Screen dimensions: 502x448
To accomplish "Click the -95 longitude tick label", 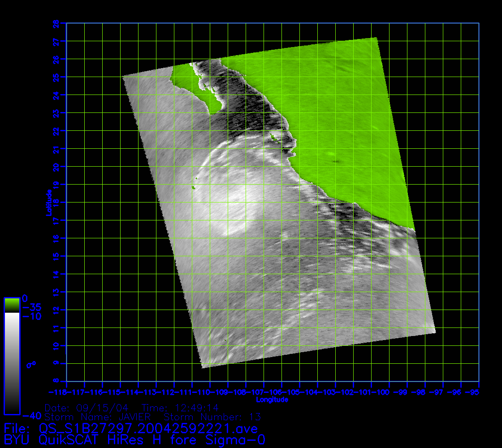I will click(472, 392).
